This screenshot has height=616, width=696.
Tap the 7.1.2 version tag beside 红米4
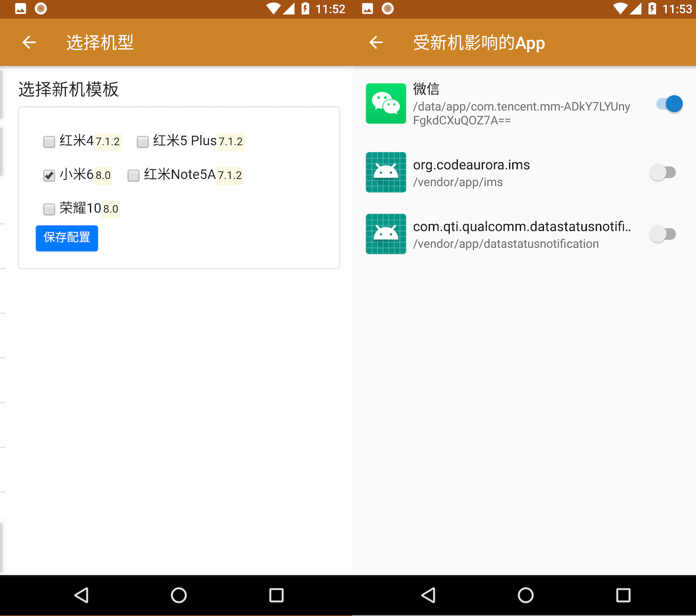click(108, 142)
